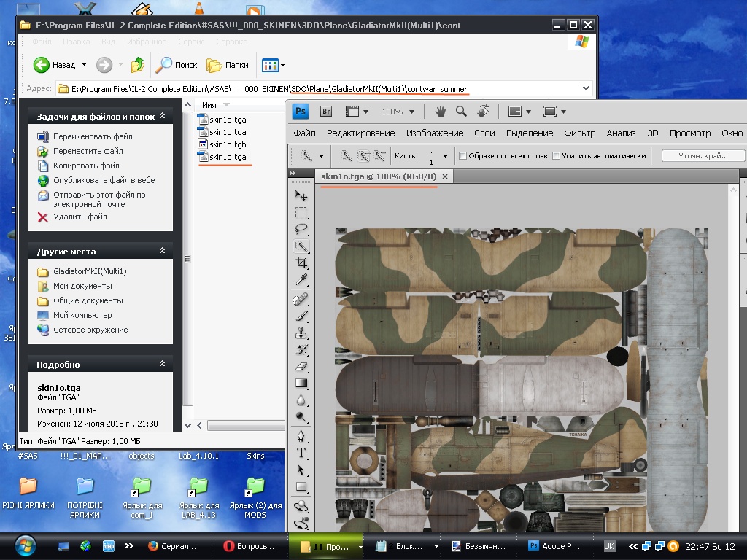The width and height of the screenshot is (747, 560).
Task: Select the Clone Stamp tool
Action: (301, 332)
